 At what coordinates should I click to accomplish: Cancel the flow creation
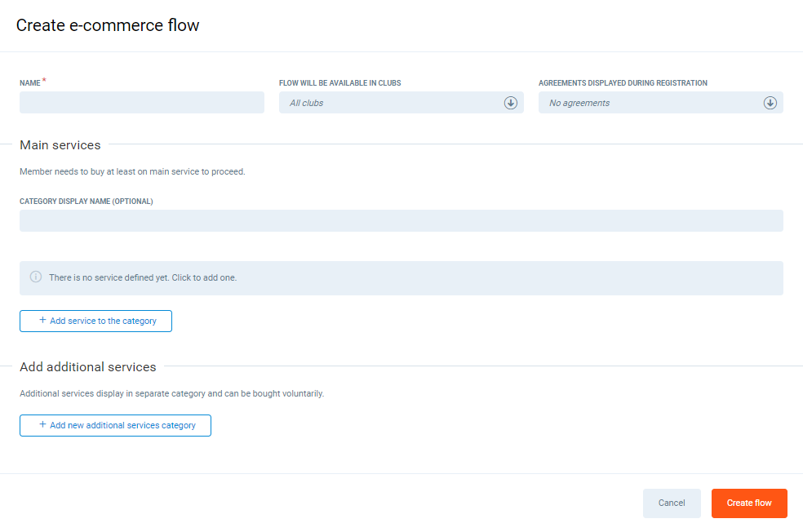pyautogui.click(x=671, y=503)
